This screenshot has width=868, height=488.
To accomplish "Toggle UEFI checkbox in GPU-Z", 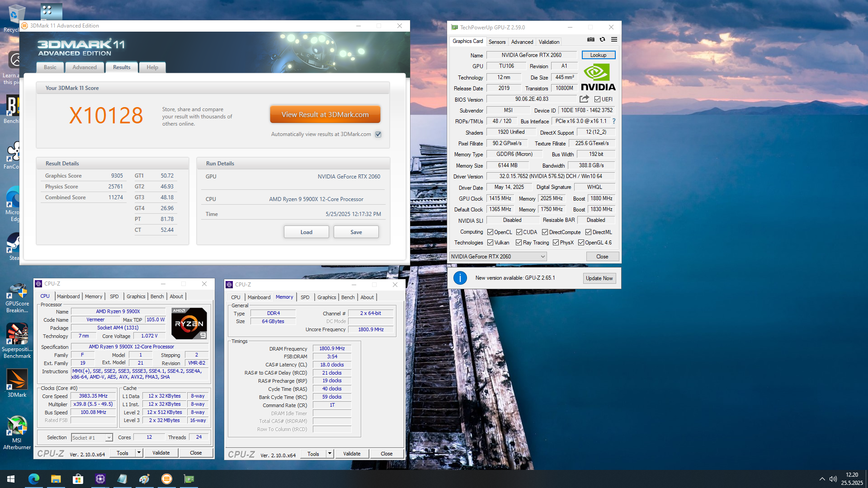I will (598, 99).
